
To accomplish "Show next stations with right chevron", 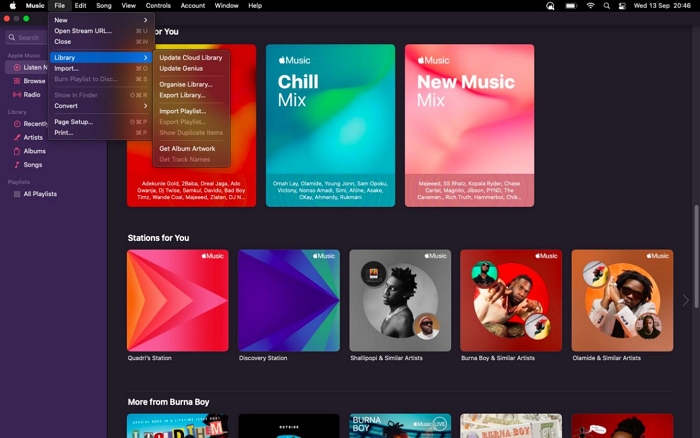I will coord(685,300).
